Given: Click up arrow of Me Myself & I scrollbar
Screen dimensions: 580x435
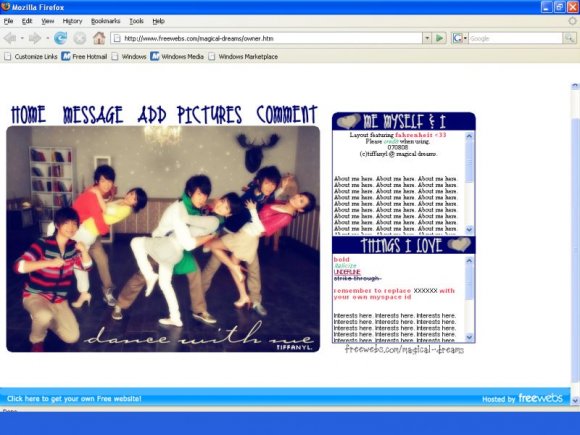Looking at the screenshot, I should [469, 136].
